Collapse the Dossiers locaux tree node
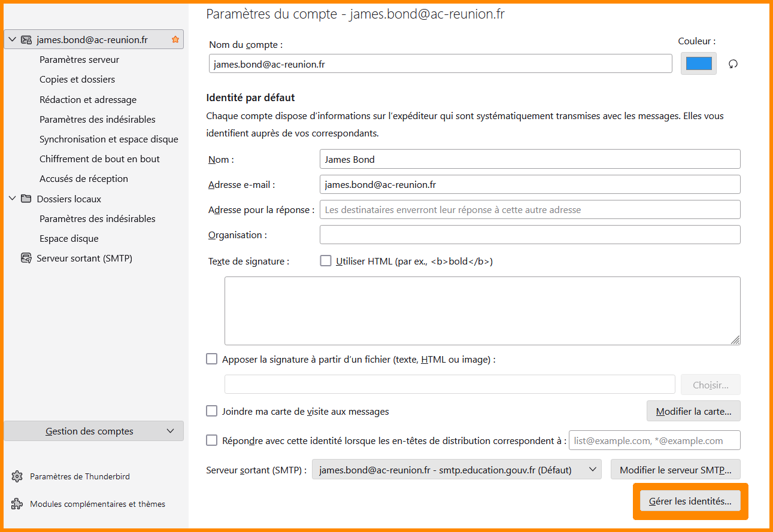 tap(13, 199)
